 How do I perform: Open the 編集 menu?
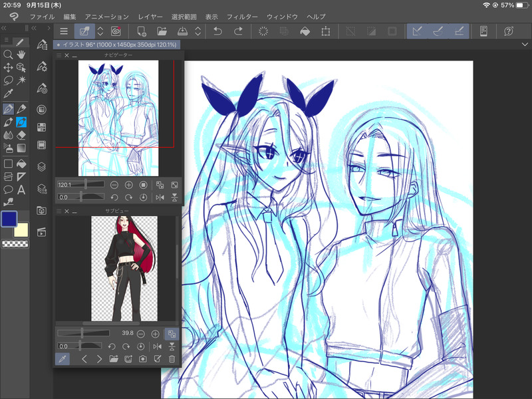(70, 17)
